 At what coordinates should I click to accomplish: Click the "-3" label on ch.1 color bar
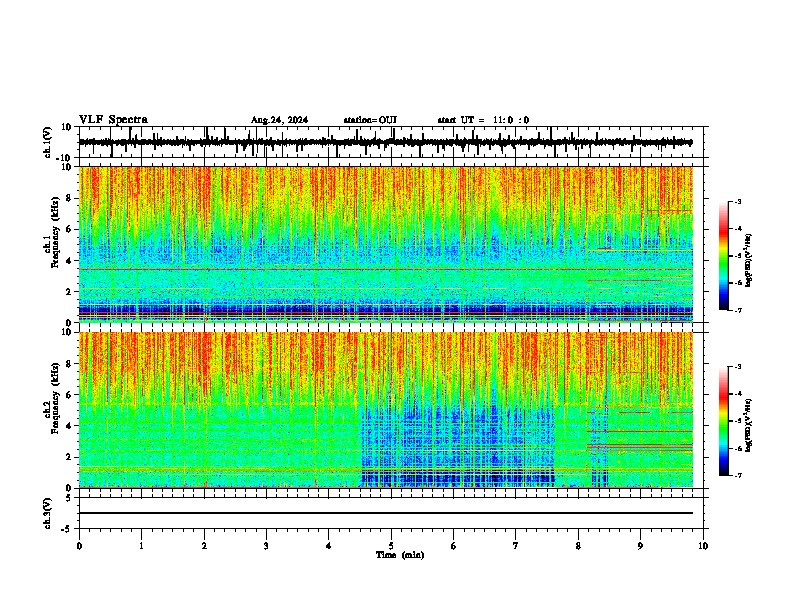(x=738, y=202)
